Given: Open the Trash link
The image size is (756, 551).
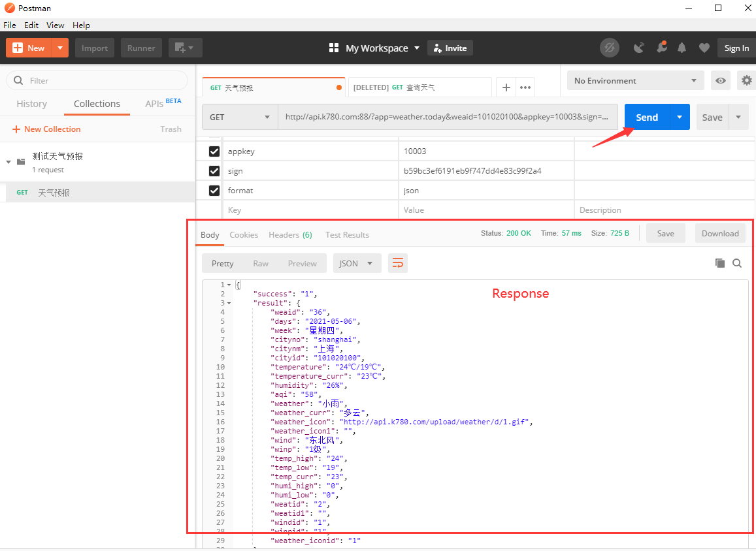Looking at the screenshot, I should pos(171,129).
